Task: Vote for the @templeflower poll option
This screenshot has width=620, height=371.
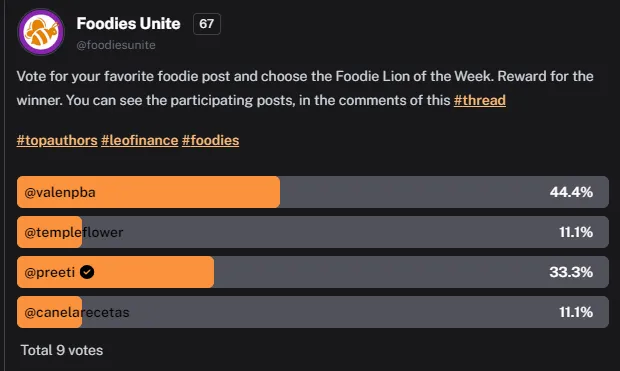Action: pos(313,232)
